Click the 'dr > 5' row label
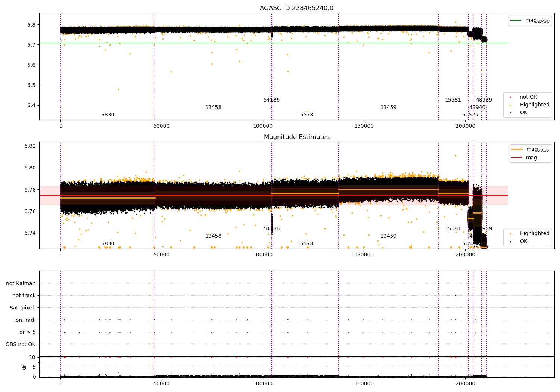The height and width of the screenshot is (392, 560). pyautogui.click(x=28, y=332)
